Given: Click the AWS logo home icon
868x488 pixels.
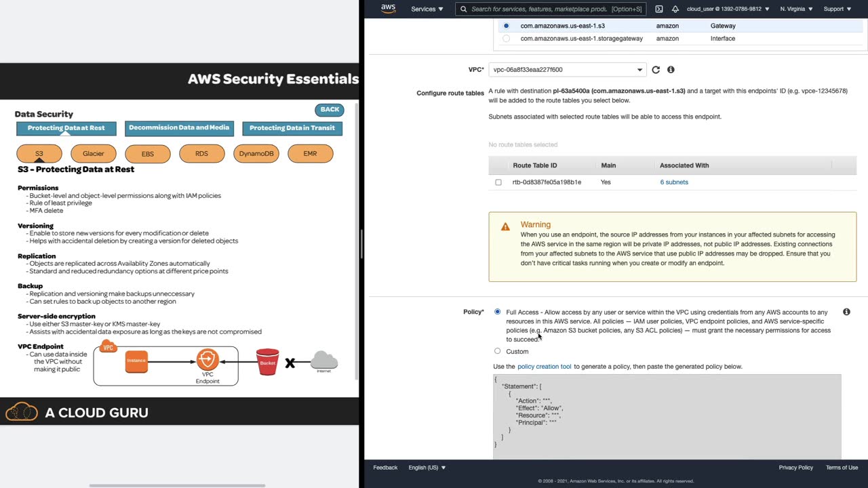Looking at the screenshot, I should [x=388, y=9].
